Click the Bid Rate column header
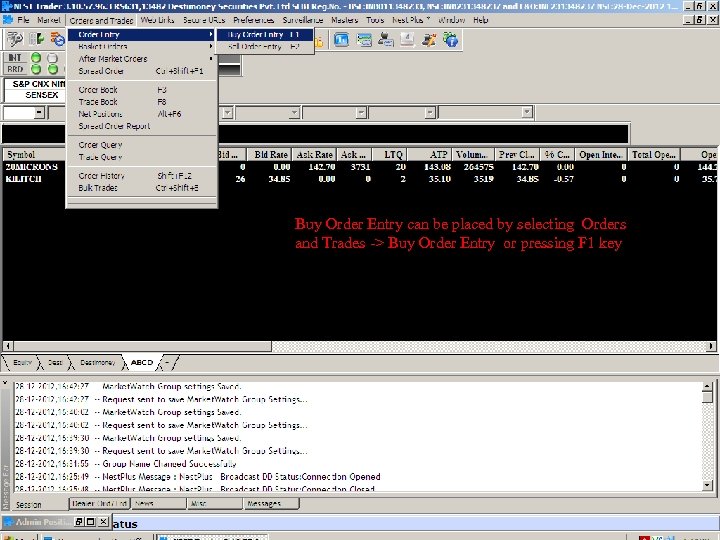This screenshot has height=540, width=720. coord(270,155)
